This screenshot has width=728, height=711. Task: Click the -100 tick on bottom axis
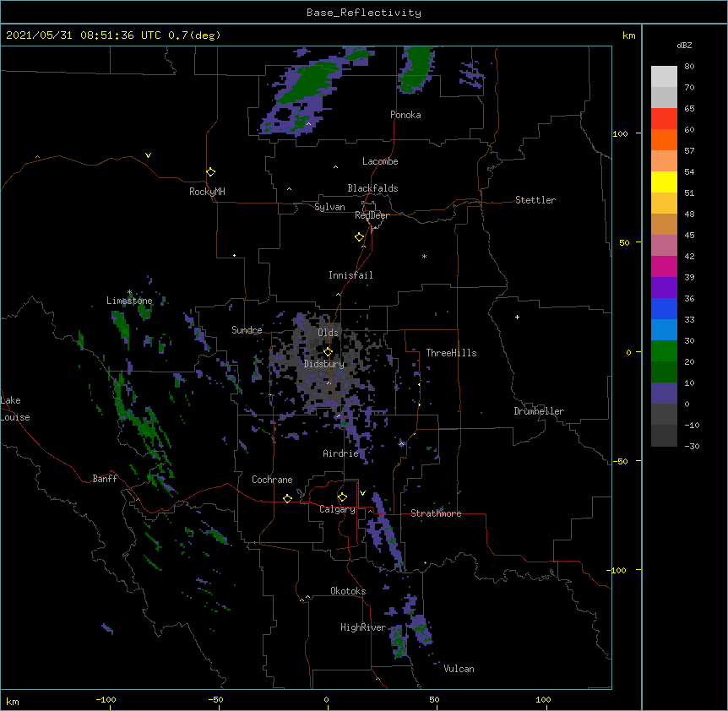click(106, 699)
